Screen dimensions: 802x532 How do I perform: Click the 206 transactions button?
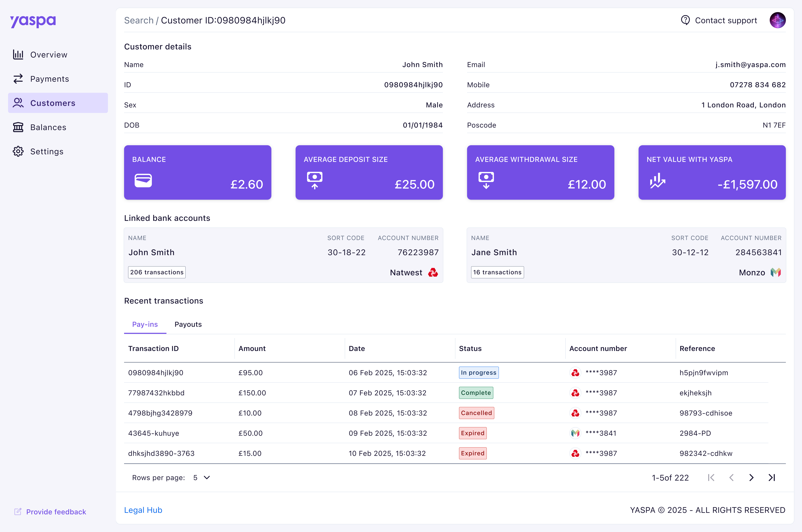pyautogui.click(x=157, y=272)
